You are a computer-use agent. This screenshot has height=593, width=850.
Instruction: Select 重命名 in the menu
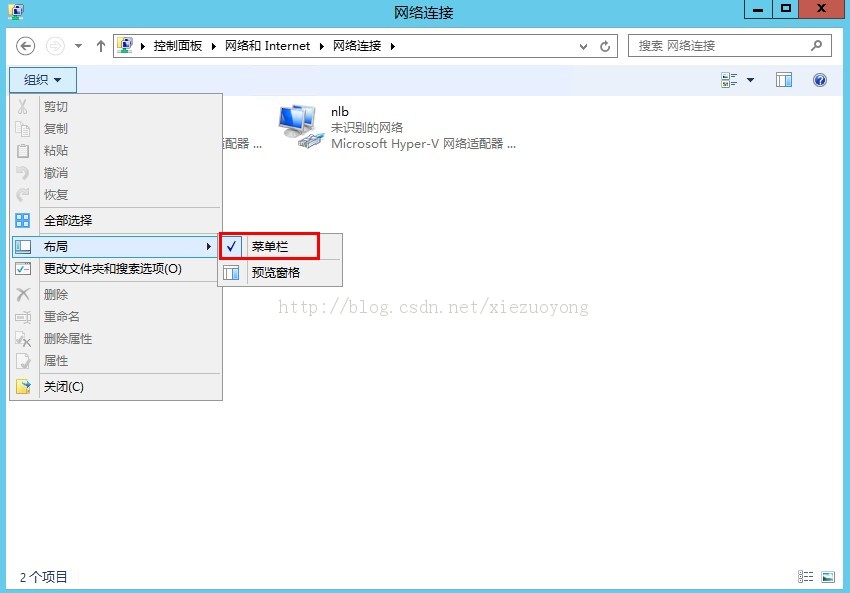point(116,317)
